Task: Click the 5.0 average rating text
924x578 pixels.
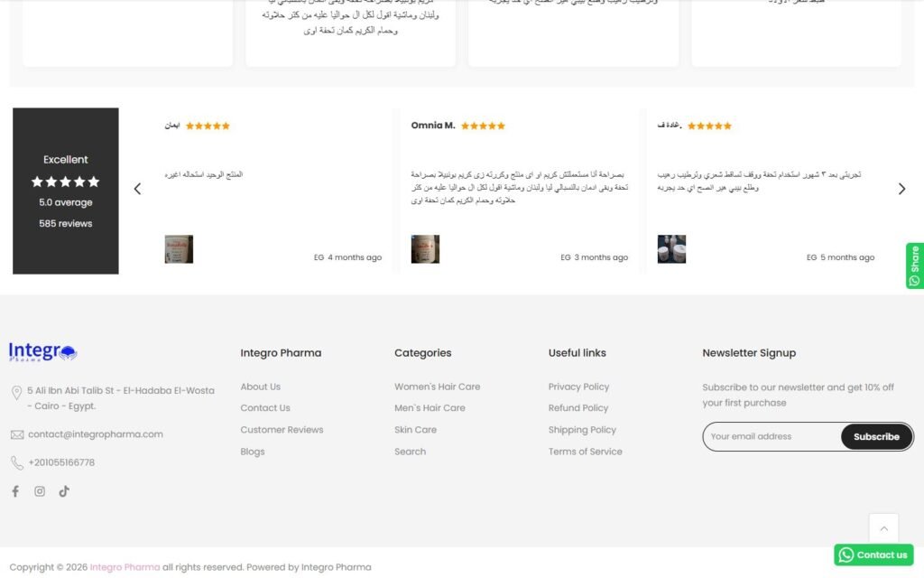Action: [65, 202]
